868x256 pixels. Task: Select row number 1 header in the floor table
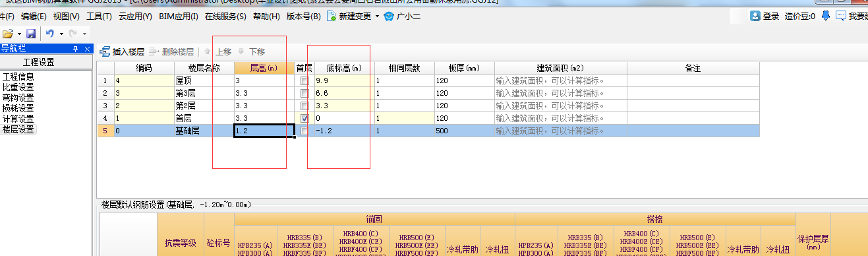coord(105,80)
